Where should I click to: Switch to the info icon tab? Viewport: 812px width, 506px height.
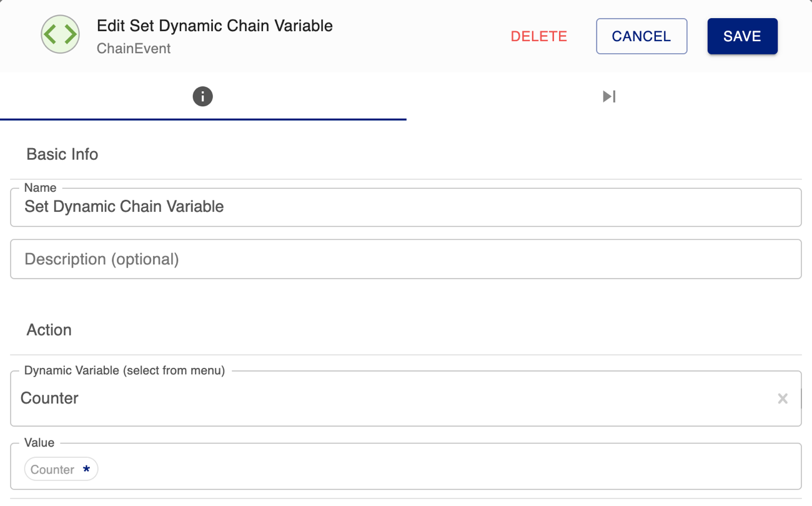(x=202, y=96)
